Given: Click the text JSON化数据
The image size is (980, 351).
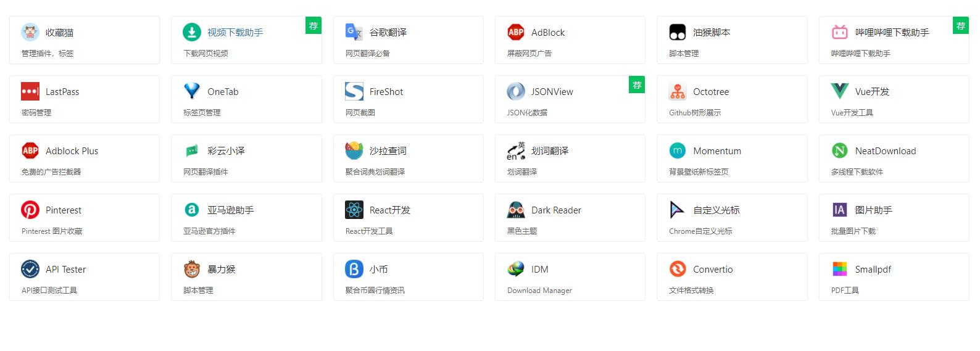Looking at the screenshot, I should (x=527, y=112).
